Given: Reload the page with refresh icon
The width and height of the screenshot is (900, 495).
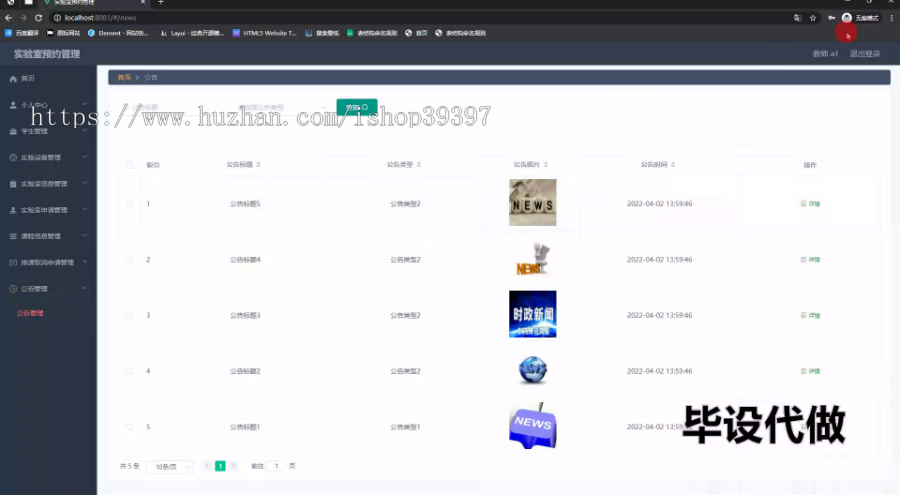Looking at the screenshot, I should [38, 18].
